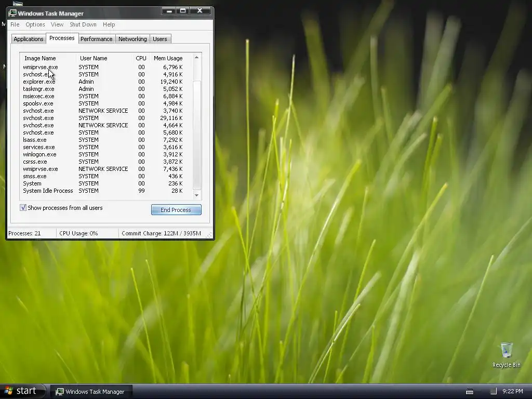Open the View menu

tap(57, 24)
